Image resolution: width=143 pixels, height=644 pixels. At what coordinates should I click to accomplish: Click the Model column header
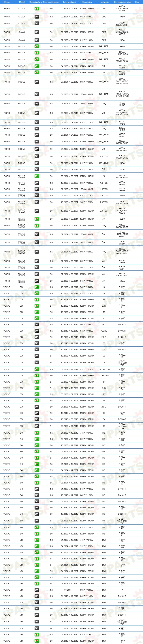click(x=22, y=2)
